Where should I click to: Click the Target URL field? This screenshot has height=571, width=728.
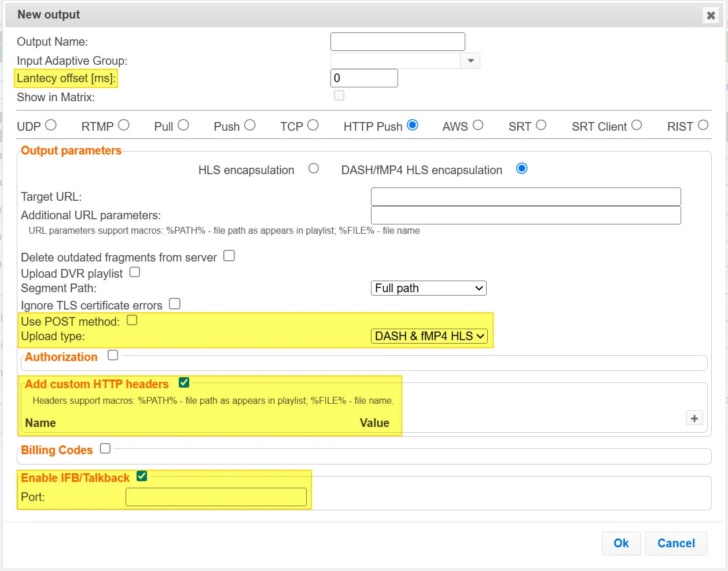[525, 197]
